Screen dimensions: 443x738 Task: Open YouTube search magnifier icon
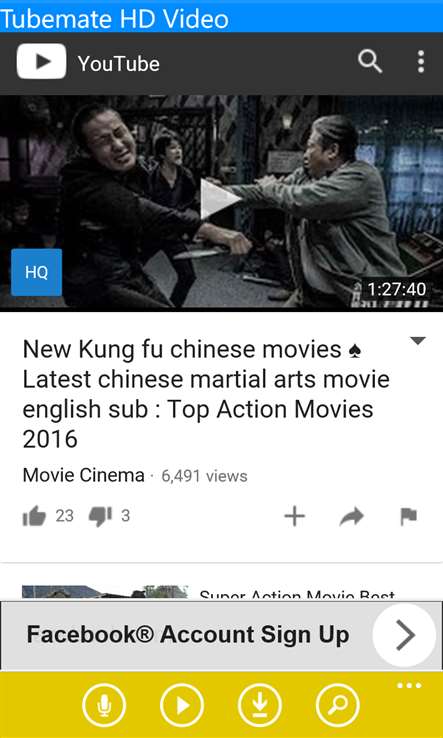tap(370, 62)
